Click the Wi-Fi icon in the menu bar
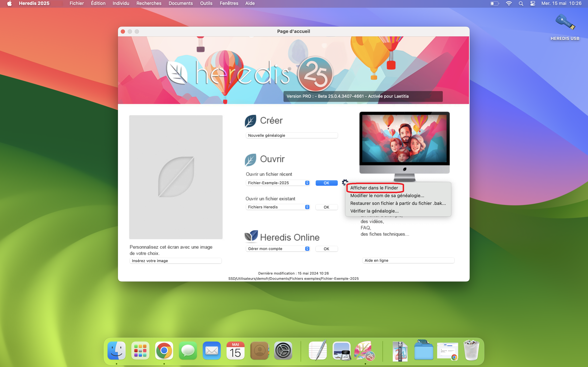Screen dimensions: 588x367 509,3
